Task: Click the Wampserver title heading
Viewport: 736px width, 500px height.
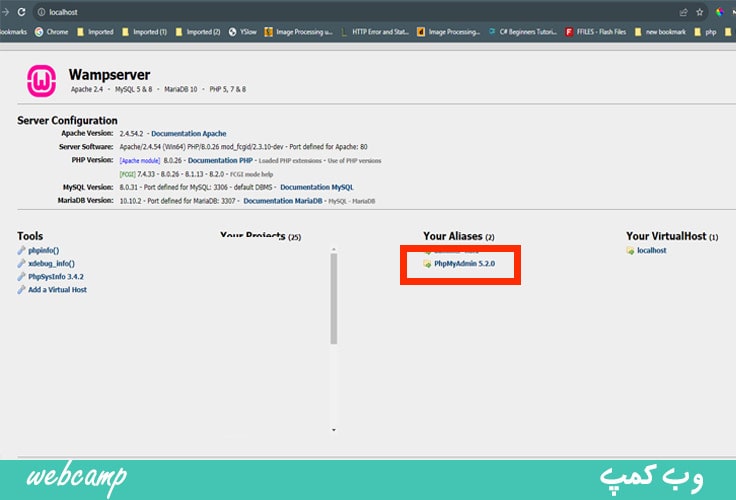Action: pos(109,75)
